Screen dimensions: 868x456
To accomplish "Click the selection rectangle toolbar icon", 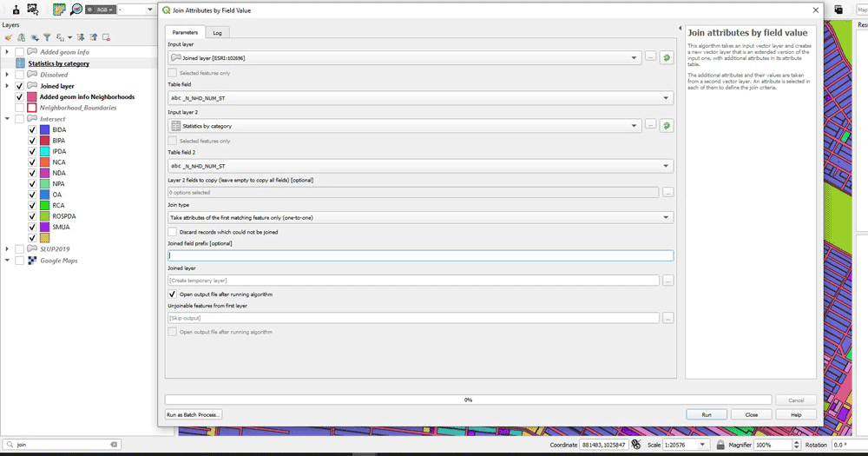I will coord(33,10).
